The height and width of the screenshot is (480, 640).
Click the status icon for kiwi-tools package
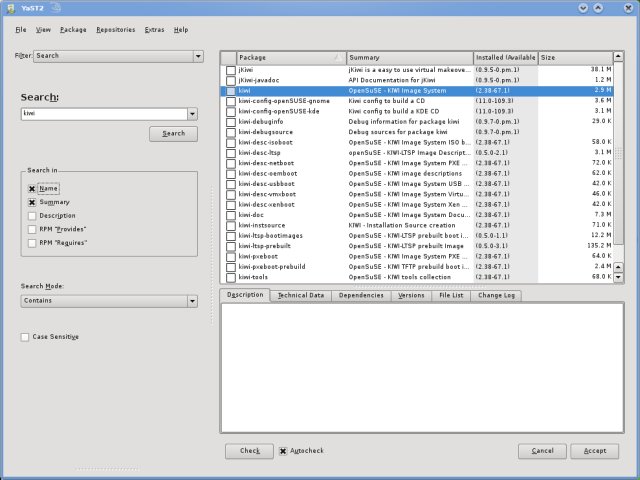click(230, 277)
